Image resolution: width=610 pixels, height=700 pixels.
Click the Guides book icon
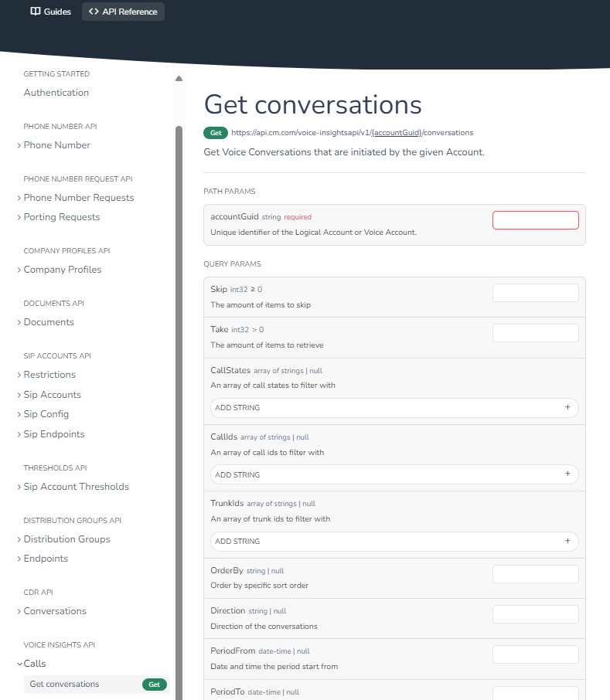pyautogui.click(x=35, y=12)
